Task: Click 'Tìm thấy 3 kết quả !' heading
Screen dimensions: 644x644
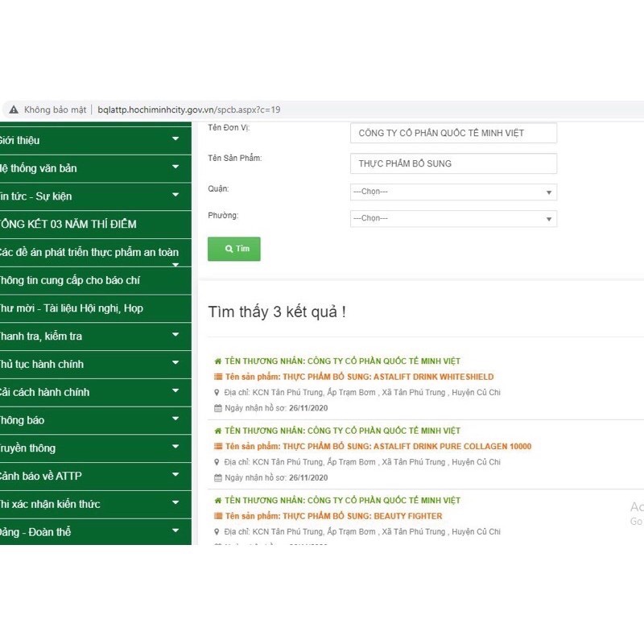Action: point(277,312)
